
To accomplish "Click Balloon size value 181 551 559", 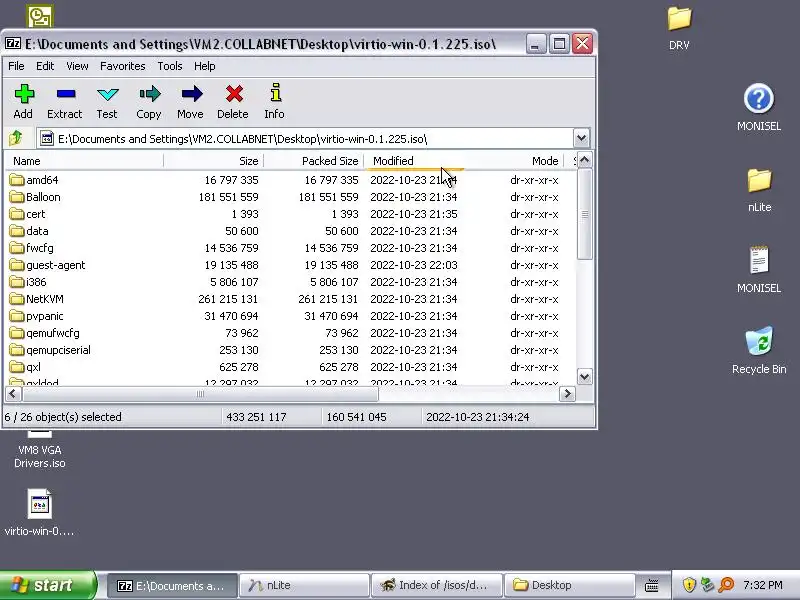I will 229,197.
